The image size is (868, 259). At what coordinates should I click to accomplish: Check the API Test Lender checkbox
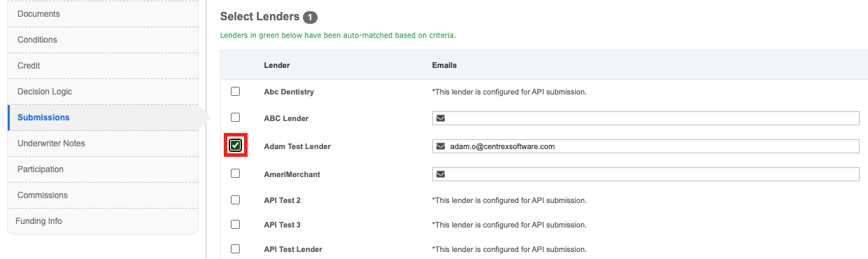click(x=235, y=248)
